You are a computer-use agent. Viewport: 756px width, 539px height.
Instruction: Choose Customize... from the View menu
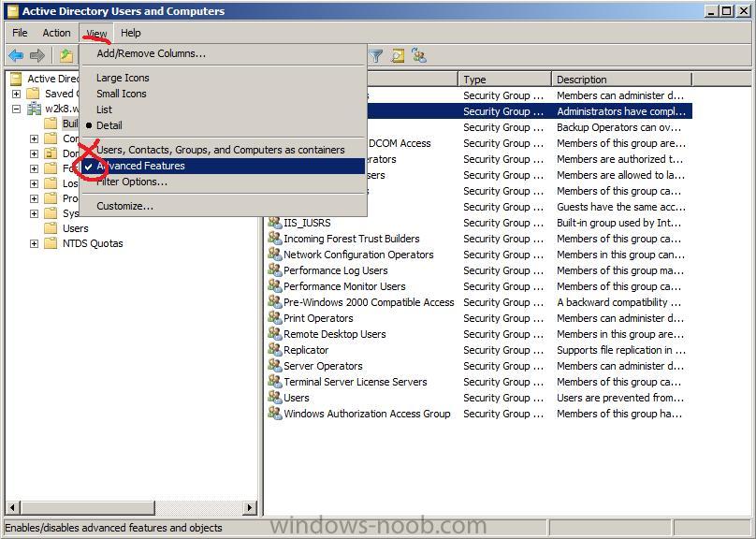[x=124, y=206]
